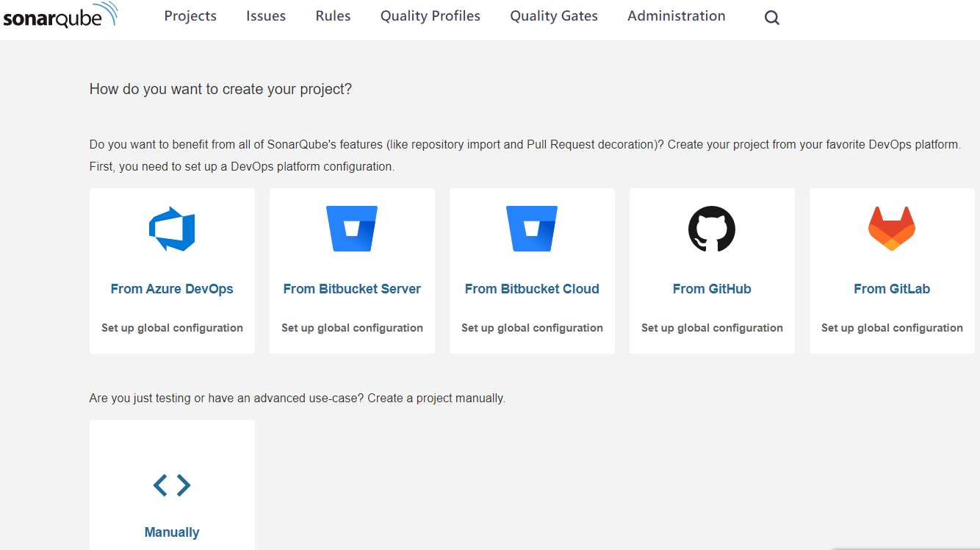Go to the Issues page
Screen dimensions: 980x550
coord(266,16)
